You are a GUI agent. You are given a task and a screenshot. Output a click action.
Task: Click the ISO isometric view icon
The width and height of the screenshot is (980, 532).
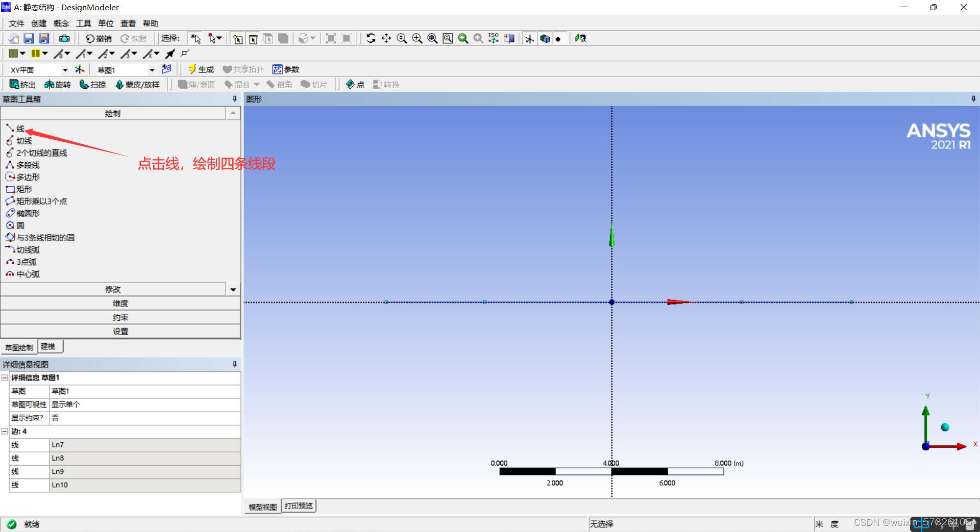point(494,39)
